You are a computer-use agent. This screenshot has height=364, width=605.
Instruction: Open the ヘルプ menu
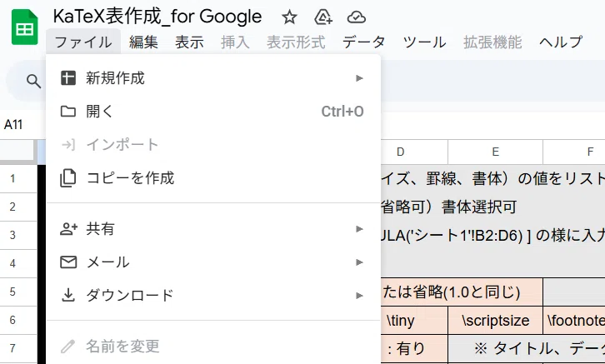[x=561, y=42]
